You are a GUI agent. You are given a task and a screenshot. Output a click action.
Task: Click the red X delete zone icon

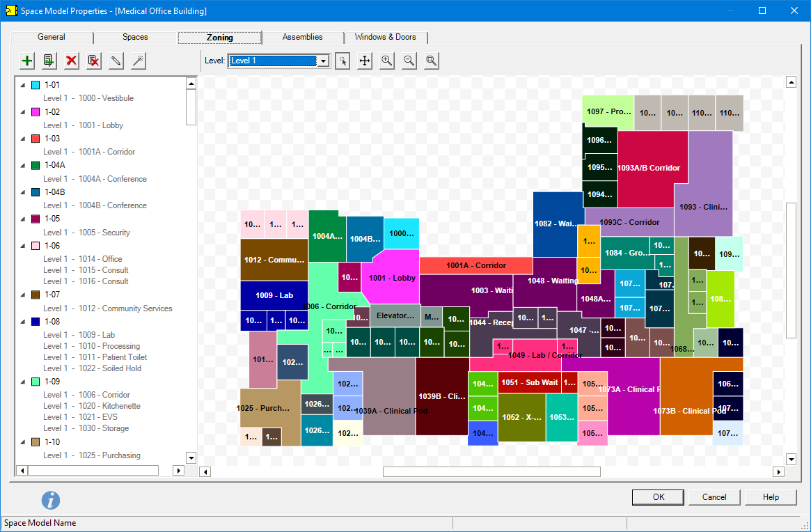[72, 61]
